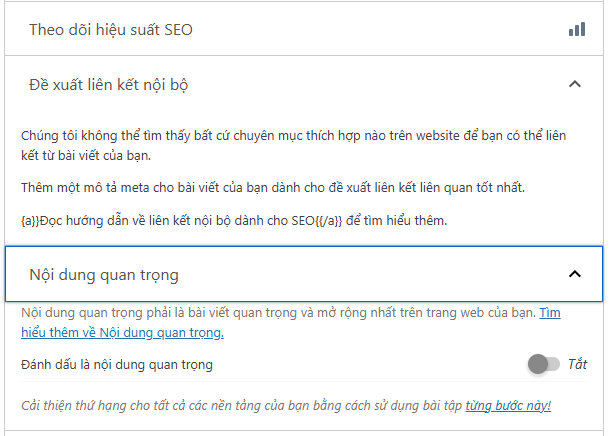Click the 'Tắt' toggle status label

(577, 364)
